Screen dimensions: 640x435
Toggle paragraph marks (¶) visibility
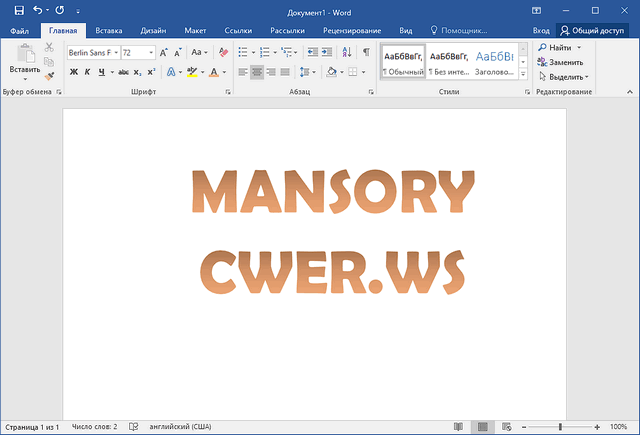(366, 51)
